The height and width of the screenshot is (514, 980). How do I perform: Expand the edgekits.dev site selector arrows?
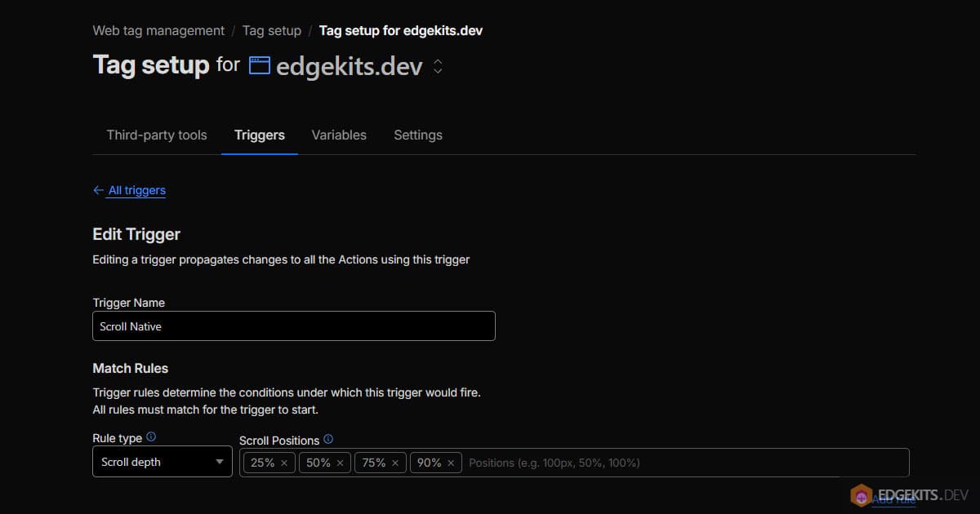(438, 66)
